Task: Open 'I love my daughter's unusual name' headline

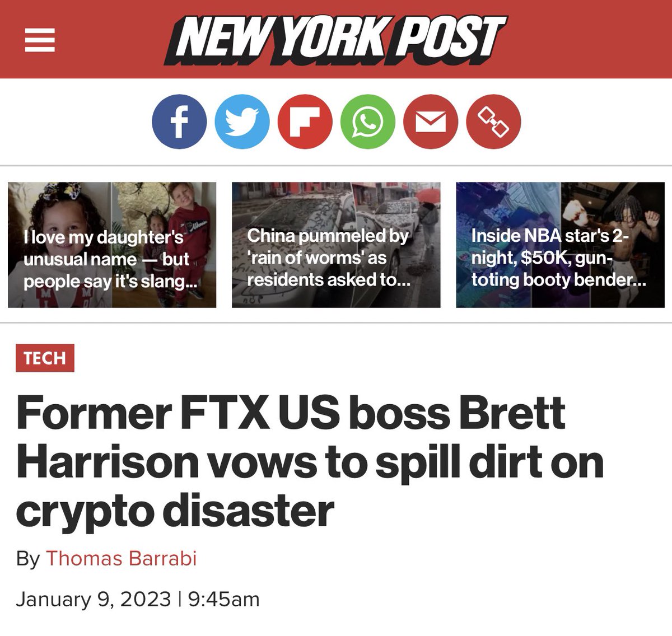Action: tap(106, 259)
